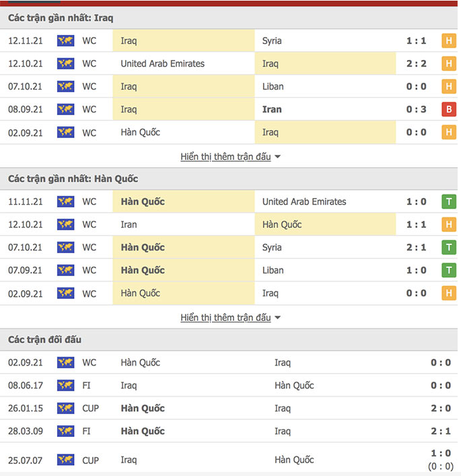Open the Iran team link in the 08.09.21 row
Image resolution: width=461 pixels, height=476 pixels.
272,109
